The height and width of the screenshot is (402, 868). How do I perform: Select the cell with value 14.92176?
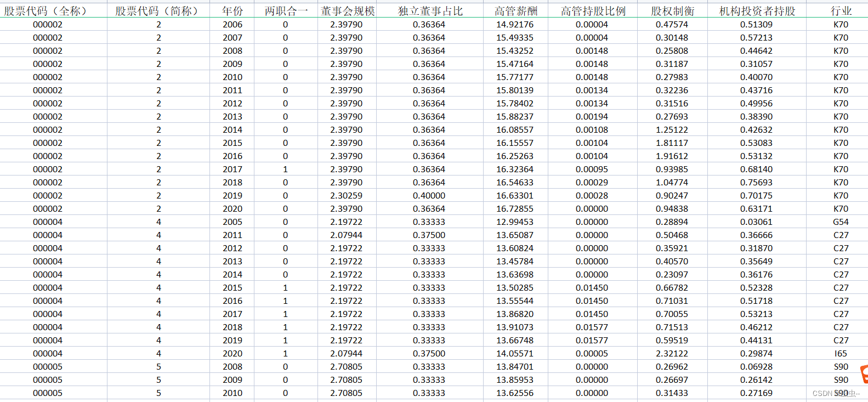pyautogui.click(x=515, y=25)
